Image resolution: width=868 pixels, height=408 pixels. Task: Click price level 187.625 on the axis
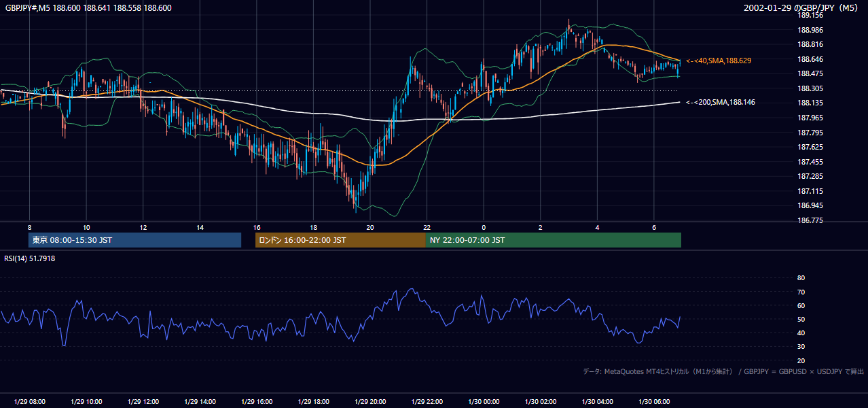point(810,147)
